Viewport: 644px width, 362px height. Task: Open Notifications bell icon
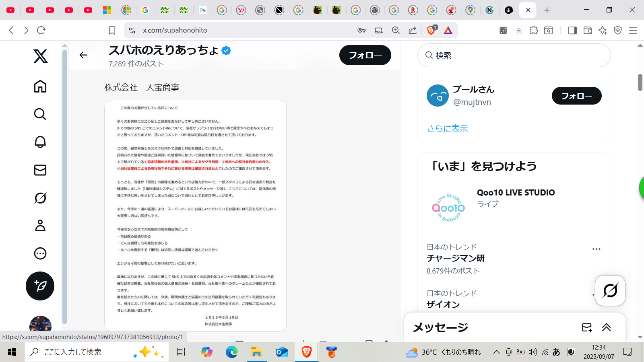point(40,142)
